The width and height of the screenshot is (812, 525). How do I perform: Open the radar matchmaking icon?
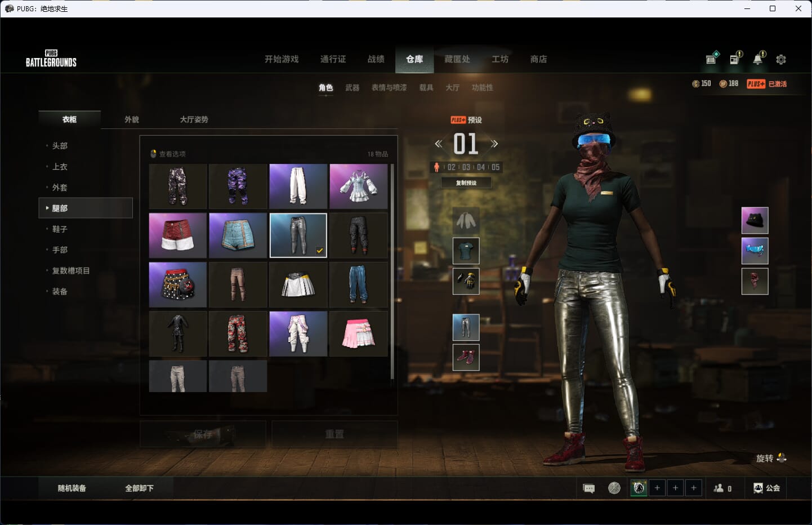click(x=614, y=488)
